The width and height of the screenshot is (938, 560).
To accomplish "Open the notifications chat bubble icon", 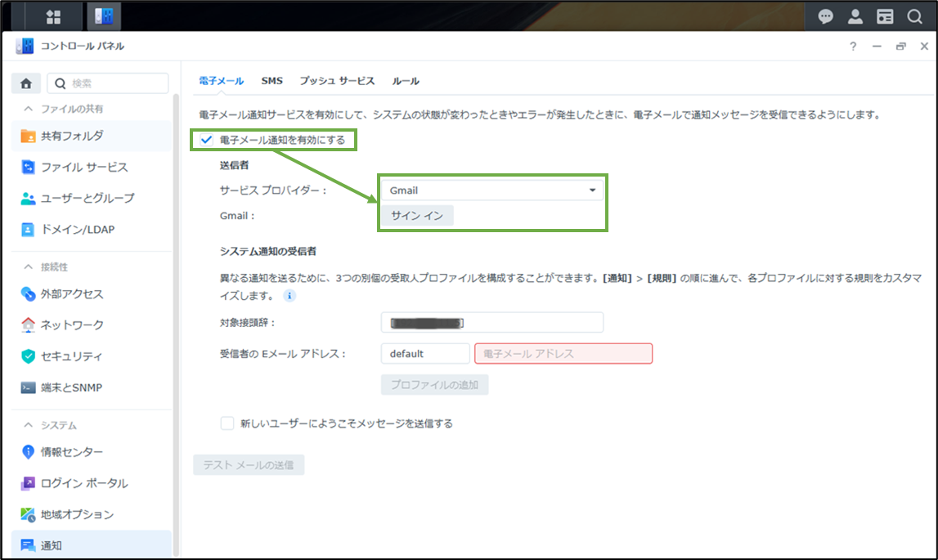I will [x=825, y=16].
